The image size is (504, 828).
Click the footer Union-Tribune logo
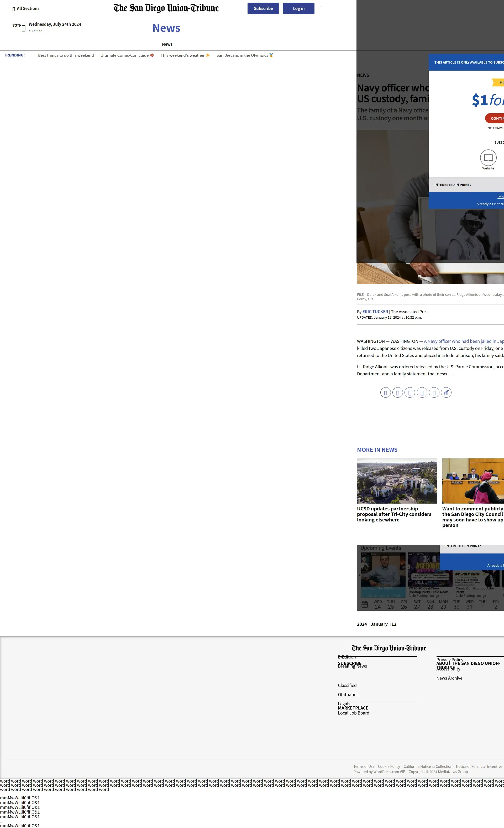click(x=388, y=648)
